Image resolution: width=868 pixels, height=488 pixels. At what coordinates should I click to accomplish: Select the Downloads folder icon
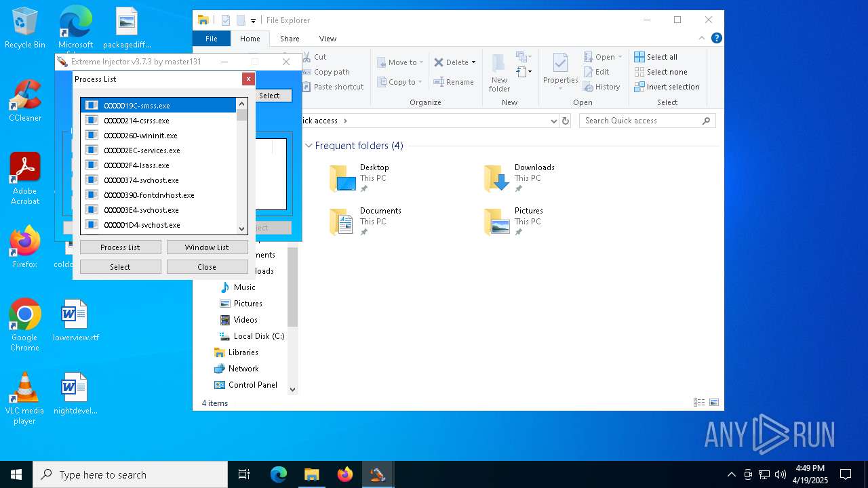[497, 178]
